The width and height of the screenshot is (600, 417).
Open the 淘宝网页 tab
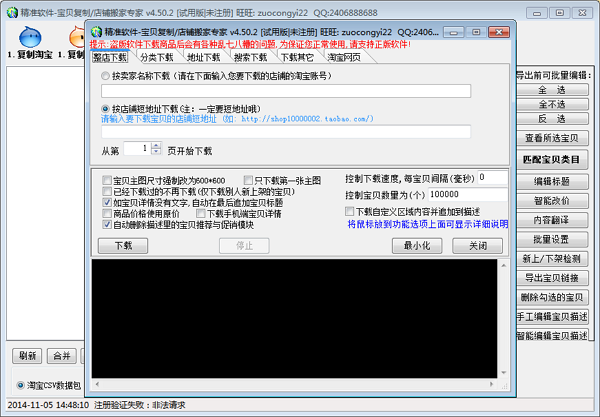click(344, 57)
